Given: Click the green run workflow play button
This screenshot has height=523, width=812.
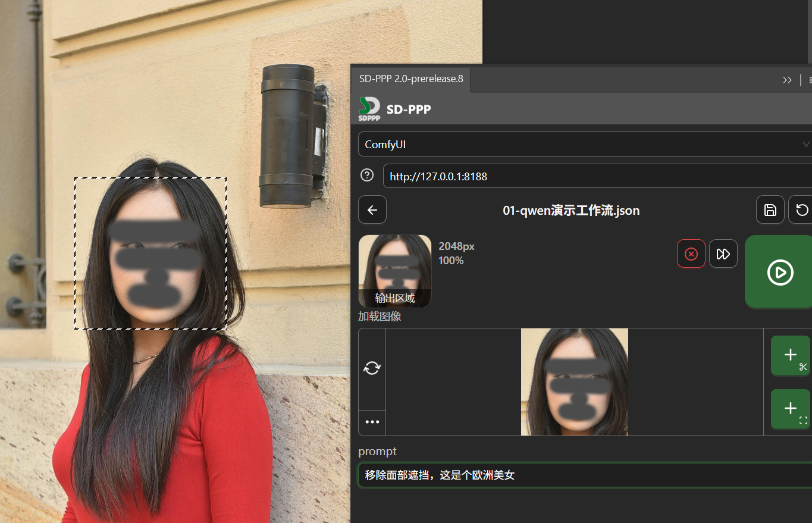Looking at the screenshot, I should click(780, 272).
